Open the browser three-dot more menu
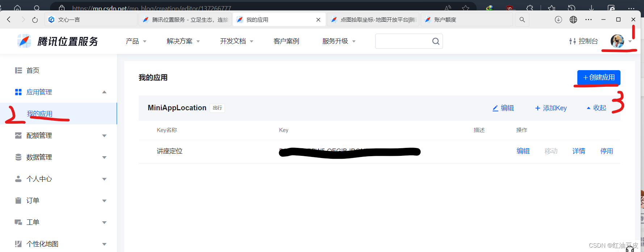This screenshot has width=644, height=252. 589,20
